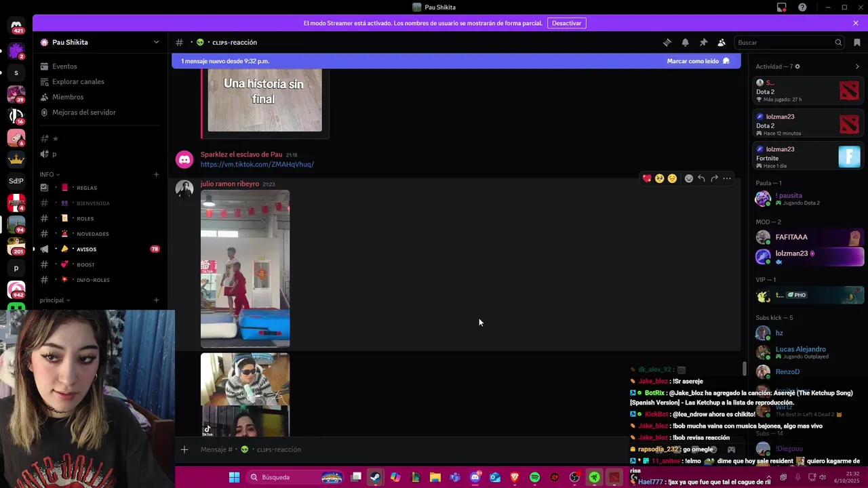Click the search magnifier icon
Image resolution: width=868 pixels, height=488 pixels.
pyautogui.click(x=838, y=43)
